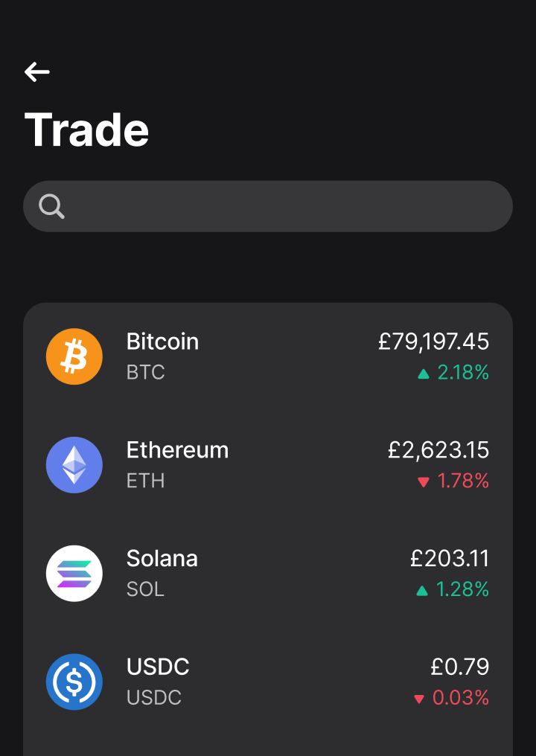Tap the orange Bitcoin logo icon
The height and width of the screenshot is (756, 536).
pos(74,357)
